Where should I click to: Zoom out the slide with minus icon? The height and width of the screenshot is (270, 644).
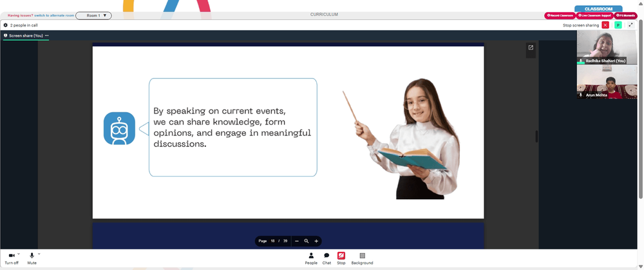(296, 241)
